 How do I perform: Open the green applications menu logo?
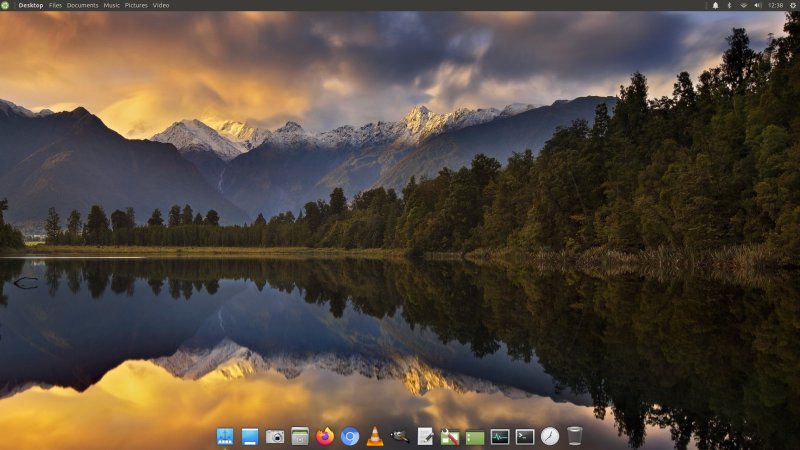tap(6, 5)
